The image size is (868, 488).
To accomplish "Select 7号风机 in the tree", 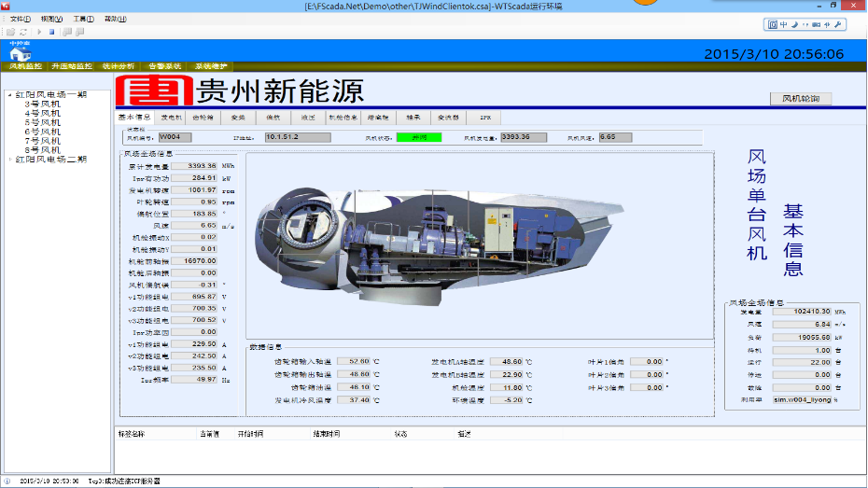I will (x=42, y=141).
